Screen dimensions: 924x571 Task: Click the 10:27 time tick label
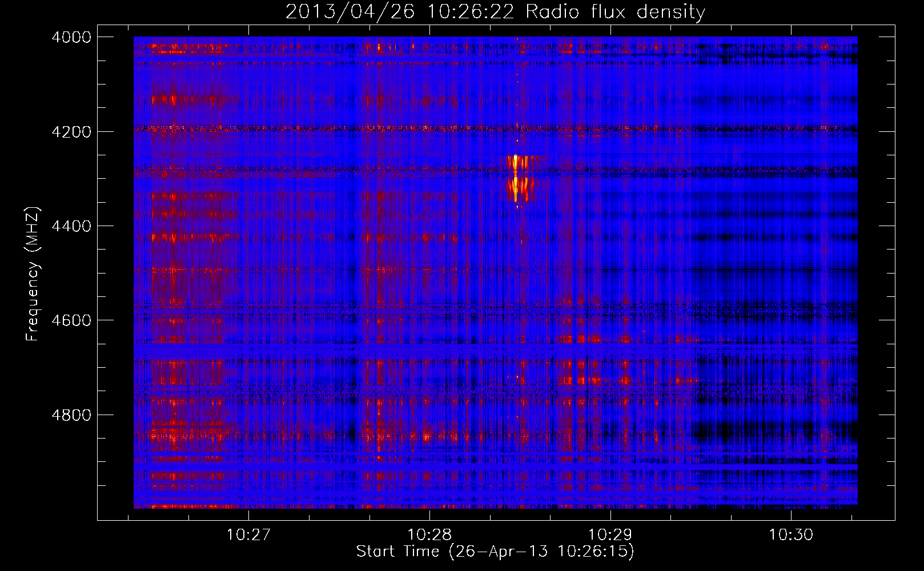pos(248,535)
